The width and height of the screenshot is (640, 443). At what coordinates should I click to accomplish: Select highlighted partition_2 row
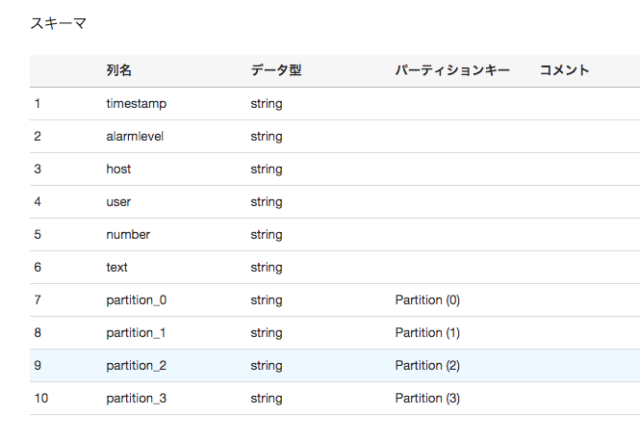pos(335,365)
